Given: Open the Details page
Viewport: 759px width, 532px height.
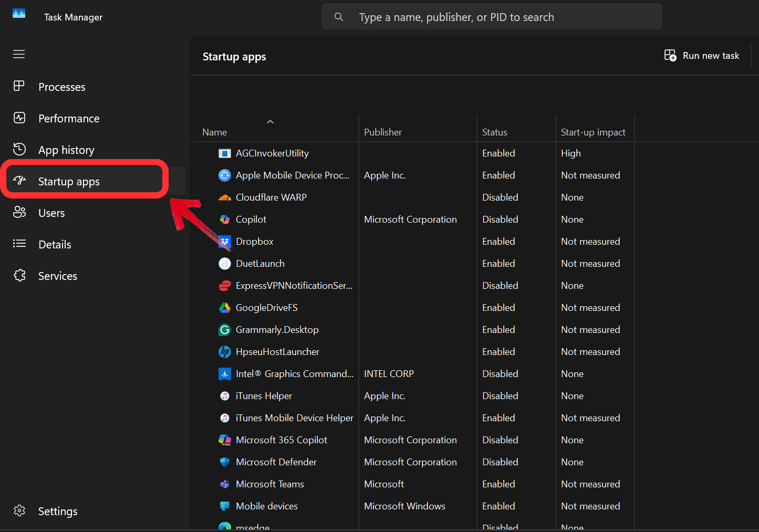Looking at the screenshot, I should click(x=54, y=244).
